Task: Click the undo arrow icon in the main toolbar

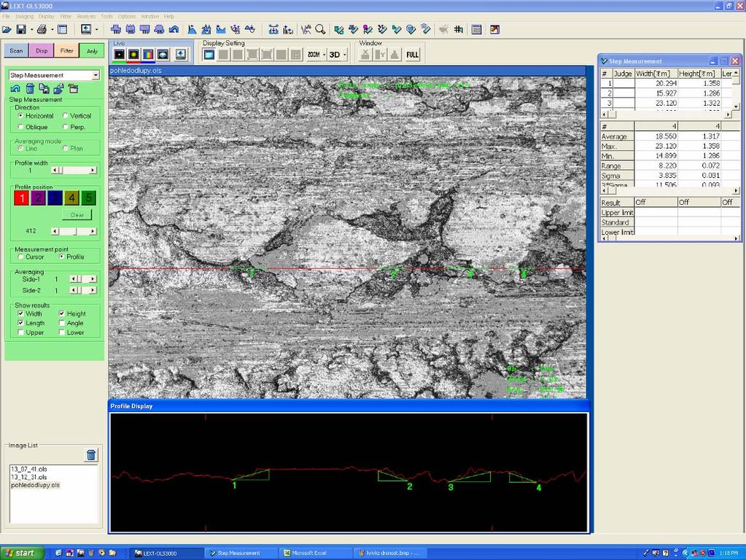Action: 174,29
